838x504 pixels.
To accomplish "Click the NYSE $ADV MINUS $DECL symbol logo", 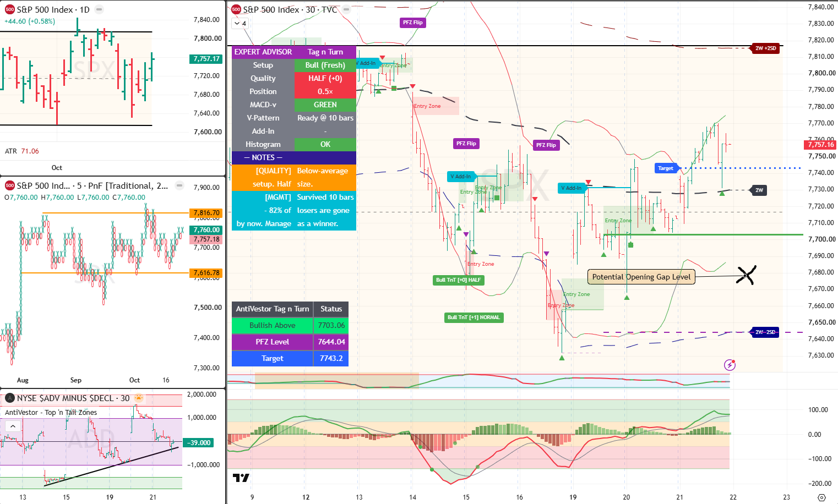I will pos(9,398).
